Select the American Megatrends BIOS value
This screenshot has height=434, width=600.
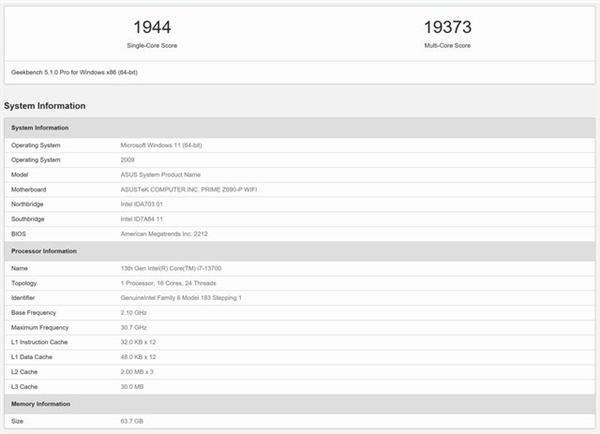pos(164,234)
